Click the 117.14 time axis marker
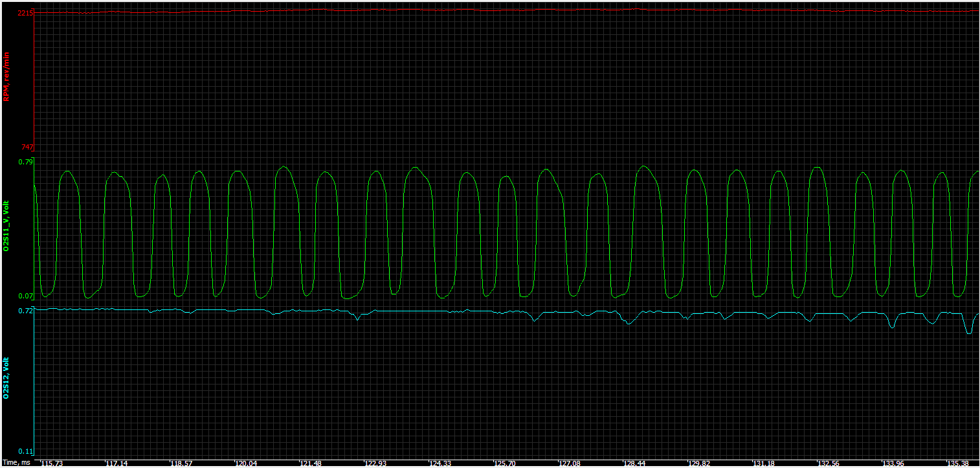 pyautogui.click(x=117, y=463)
